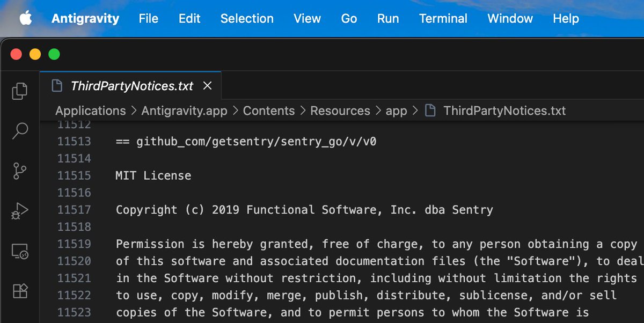Click line number 11523 in the gutter
Image resolution: width=644 pixels, height=323 pixels.
(x=74, y=312)
